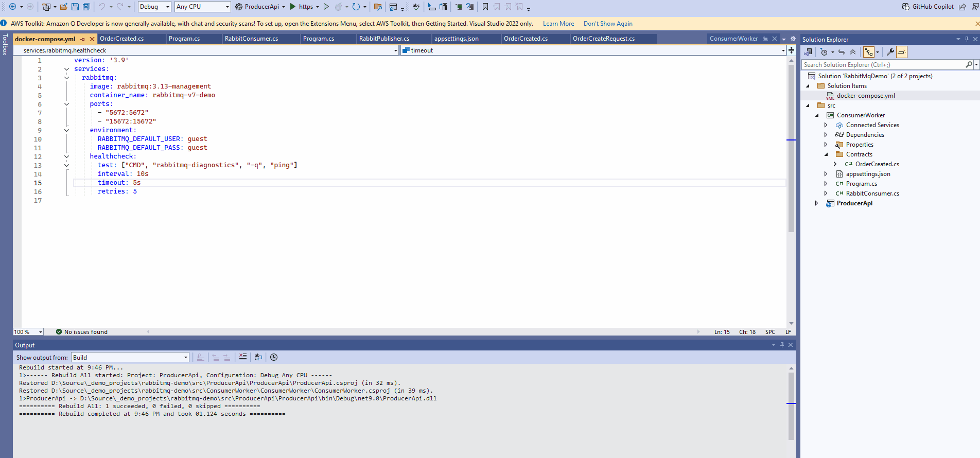Switch to the RabbitConsumer.cs tab
The image size is (980, 458).
(251, 39)
